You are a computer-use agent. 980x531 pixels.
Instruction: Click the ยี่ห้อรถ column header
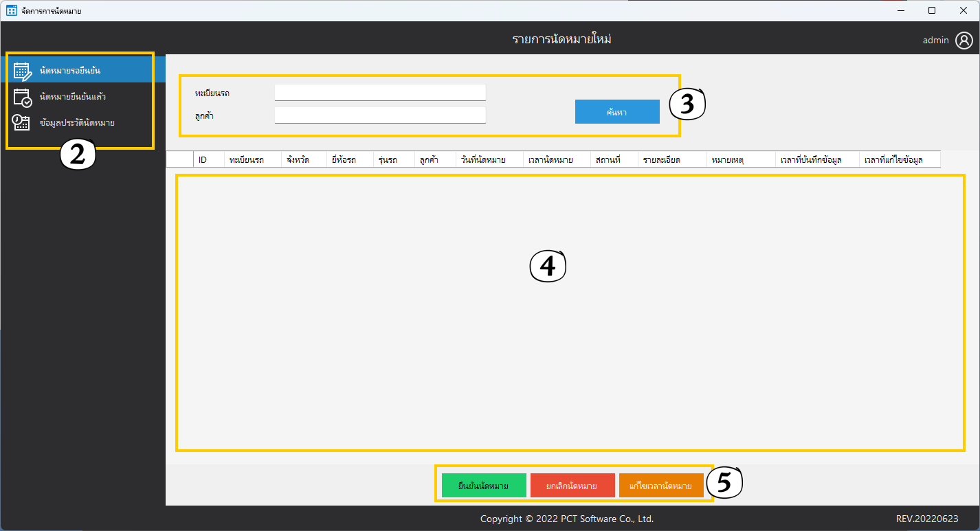click(344, 159)
